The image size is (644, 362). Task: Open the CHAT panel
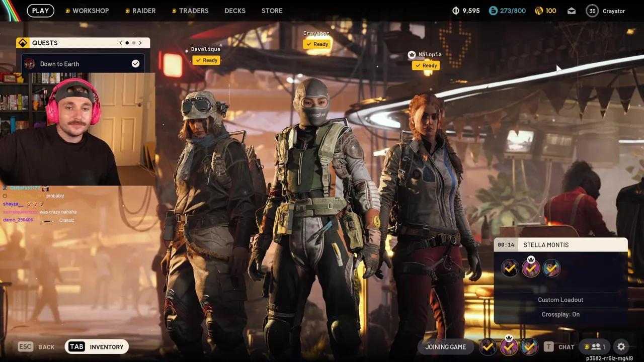pos(566,347)
